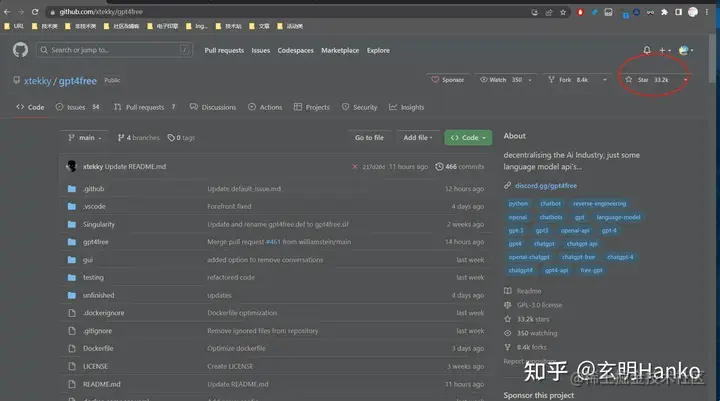Star the gpt4free repository
Image resolution: width=720 pixels, height=401 pixels.
(x=647, y=80)
